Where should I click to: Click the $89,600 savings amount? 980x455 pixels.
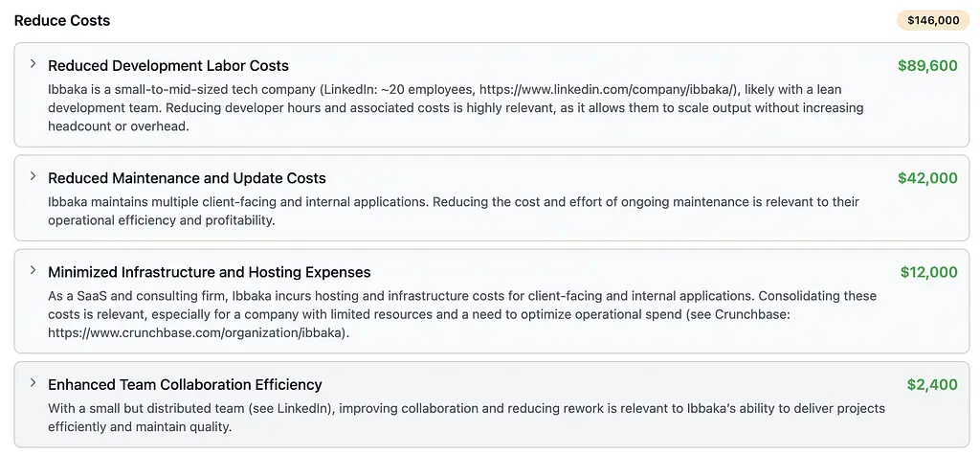(927, 66)
